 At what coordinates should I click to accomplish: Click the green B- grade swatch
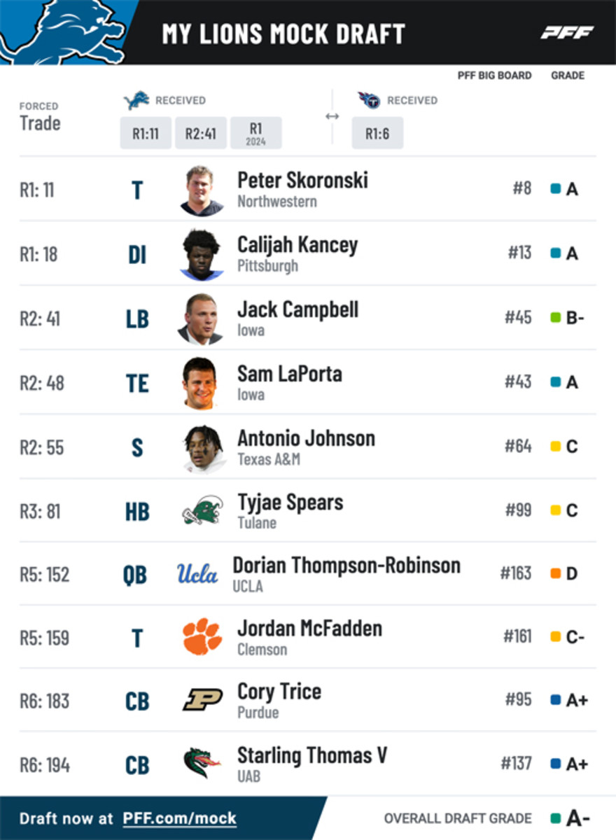click(x=556, y=318)
